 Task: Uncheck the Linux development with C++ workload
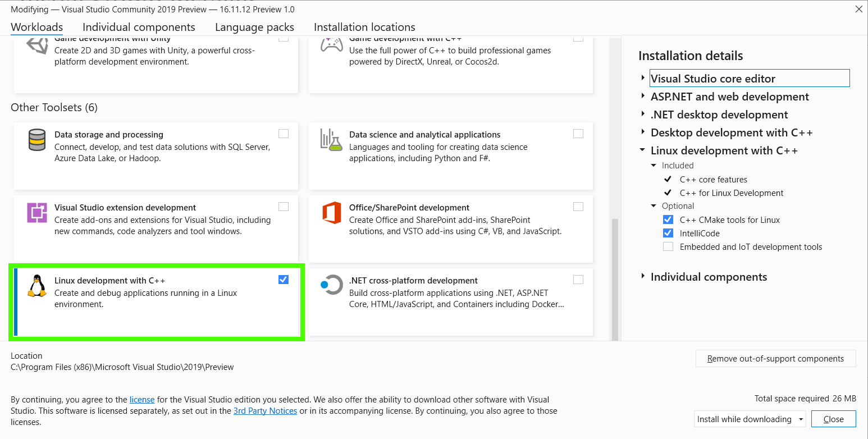(x=284, y=280)
